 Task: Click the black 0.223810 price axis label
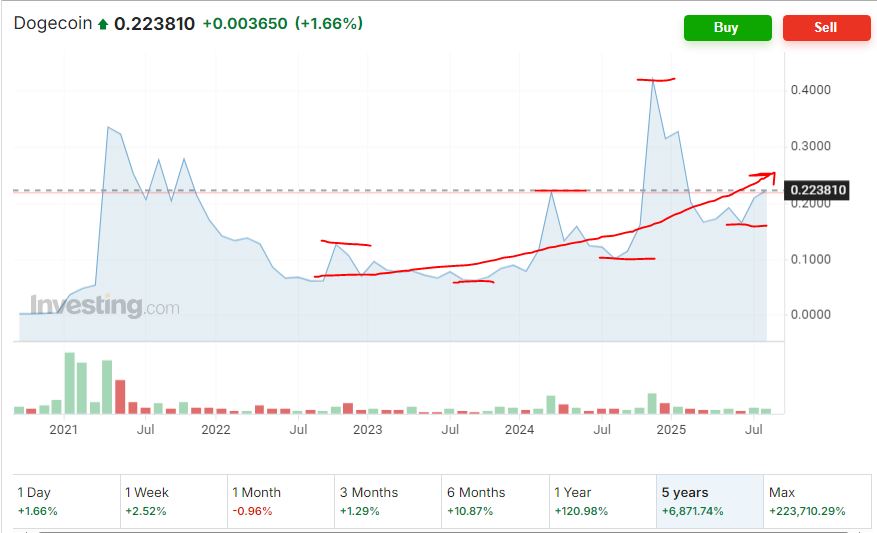coord(817,190)
